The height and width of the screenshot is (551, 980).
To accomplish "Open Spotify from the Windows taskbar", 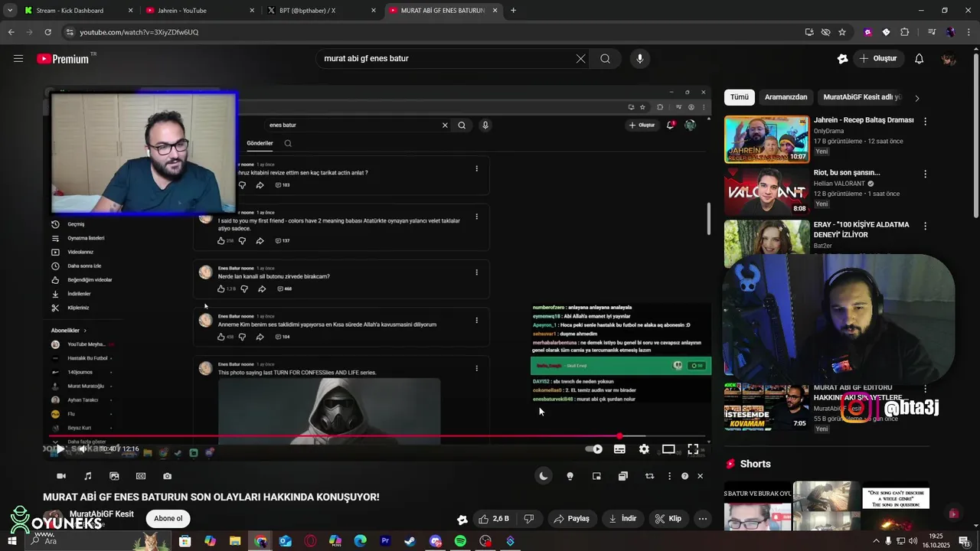I will coord(460,541).
